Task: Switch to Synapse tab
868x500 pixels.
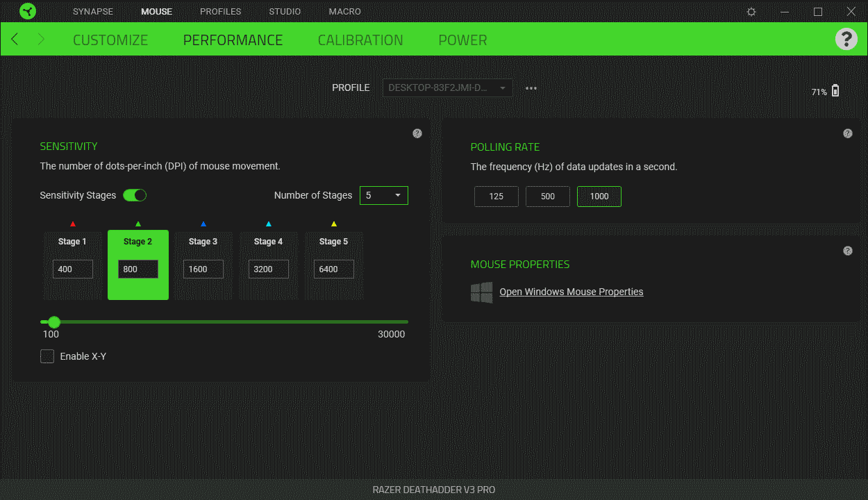Action: click(x=93, y=12)
